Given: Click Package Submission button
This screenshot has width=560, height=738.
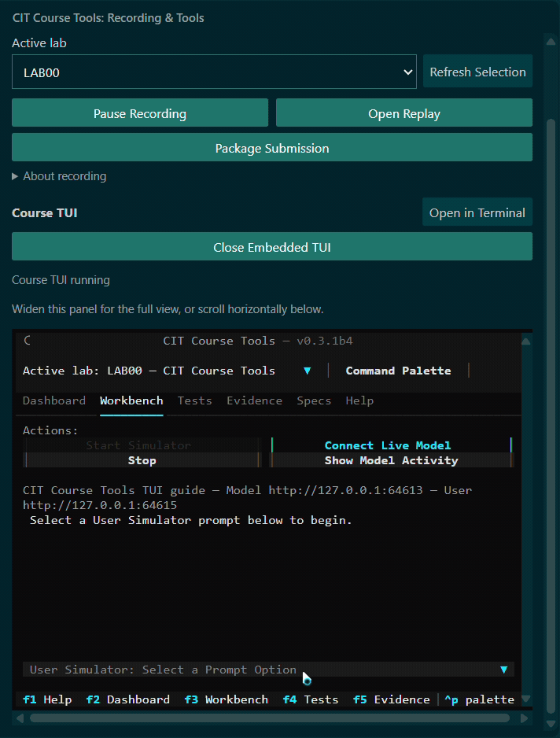Looking at the screenshot, I should click(x=272, y=148).
